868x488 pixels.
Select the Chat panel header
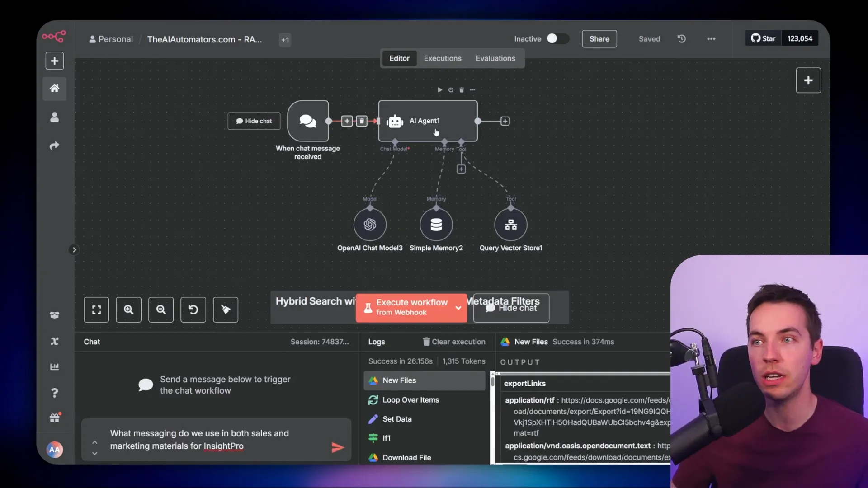click(92, 342)
